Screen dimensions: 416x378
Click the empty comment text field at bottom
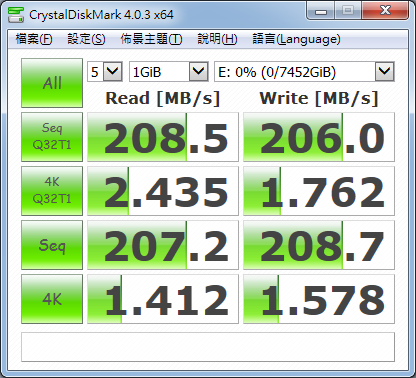point(208,347)
